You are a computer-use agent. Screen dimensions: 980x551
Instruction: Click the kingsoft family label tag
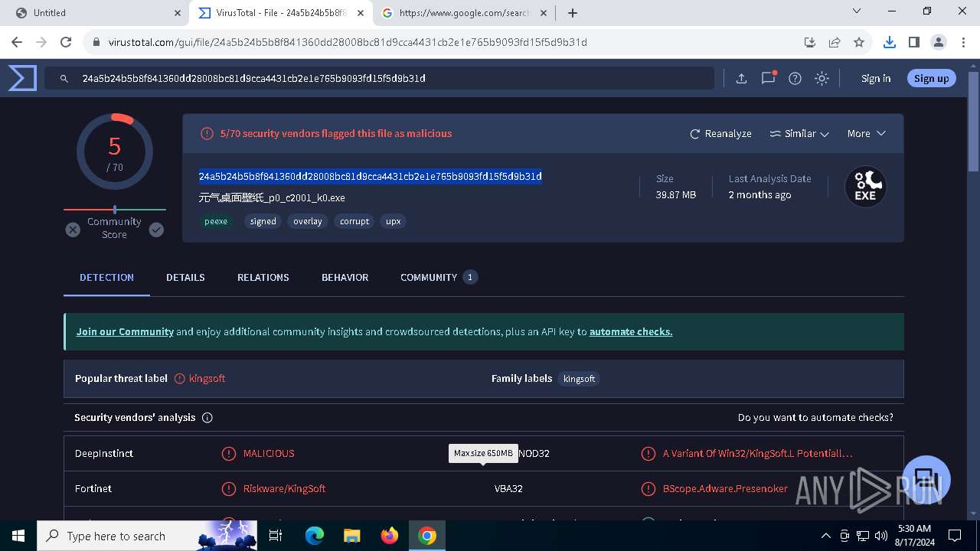579,378
